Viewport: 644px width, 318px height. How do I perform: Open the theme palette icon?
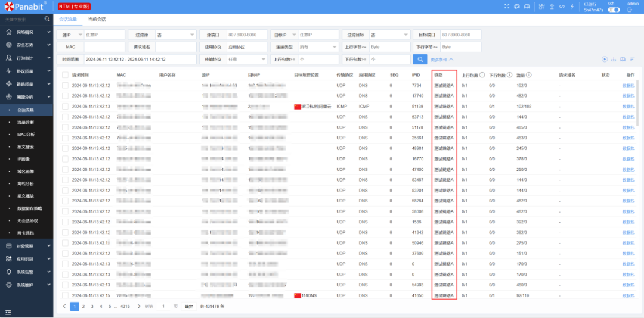[x=516, y=7]
